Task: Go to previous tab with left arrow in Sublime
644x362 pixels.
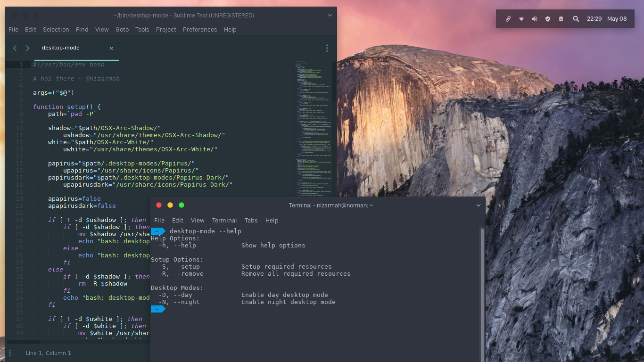Action: 15,48
